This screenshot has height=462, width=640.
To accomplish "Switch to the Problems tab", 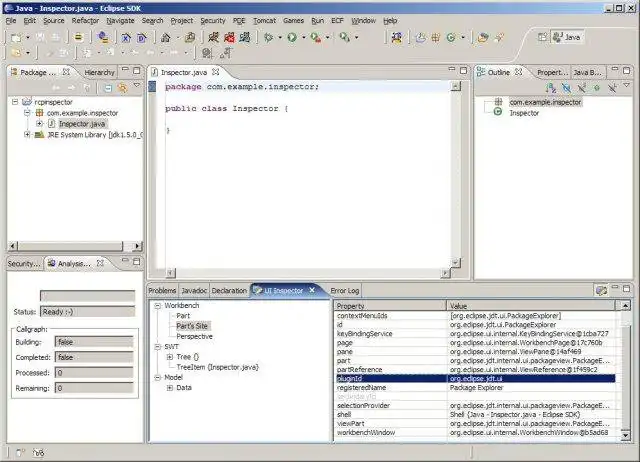I will tap(162, 291).
